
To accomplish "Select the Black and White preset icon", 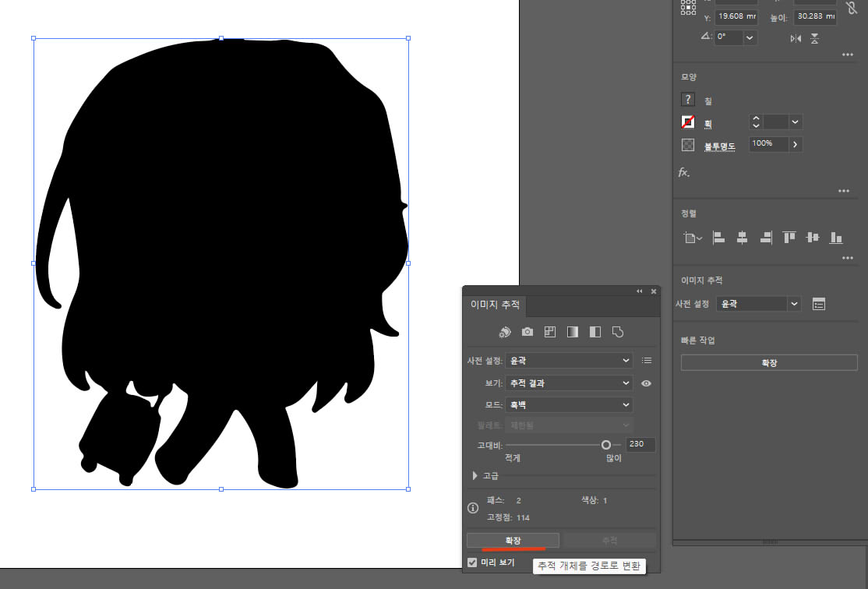I will (x=595, y=332).
